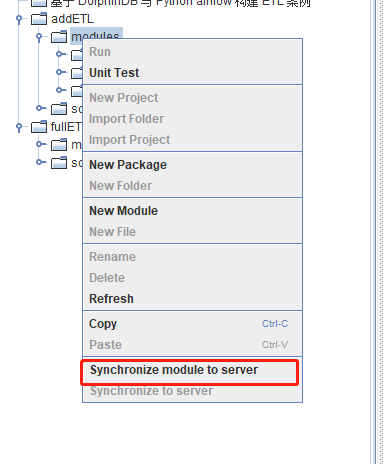Image resolution: width=383 pixels, height=464 pixels.
Task: Collapse the modules folder under addETL
Action: click(x=39, y=36)
